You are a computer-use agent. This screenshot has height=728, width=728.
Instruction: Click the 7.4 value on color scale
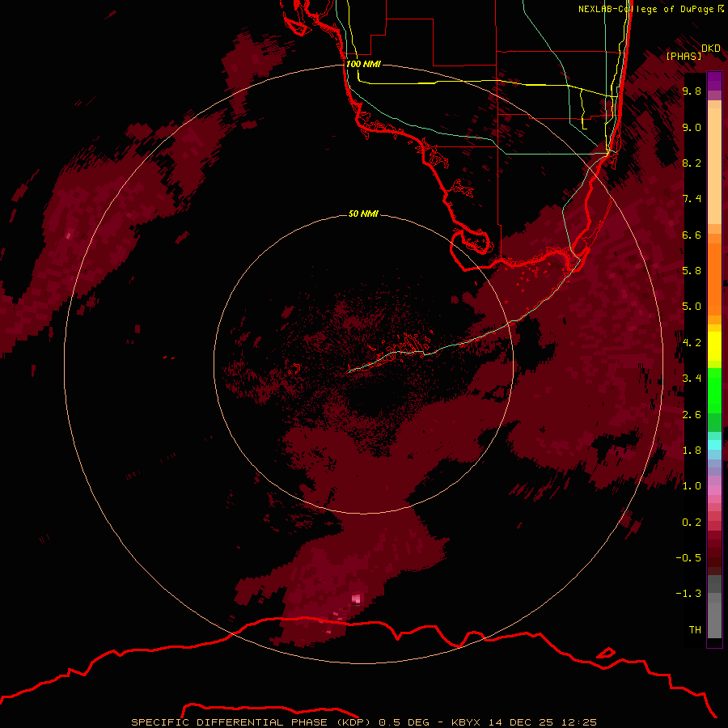[692, 199]
